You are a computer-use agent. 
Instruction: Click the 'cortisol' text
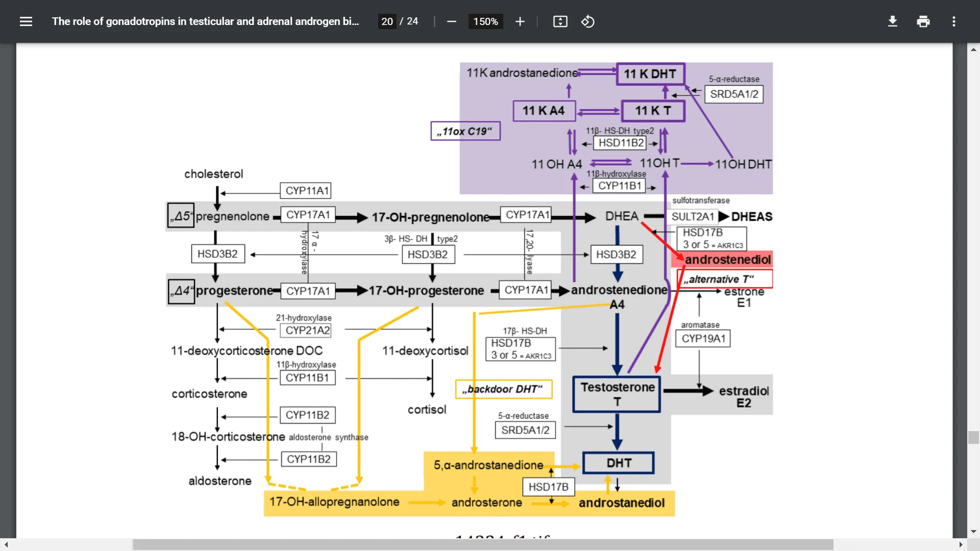[x=427, y=410]
